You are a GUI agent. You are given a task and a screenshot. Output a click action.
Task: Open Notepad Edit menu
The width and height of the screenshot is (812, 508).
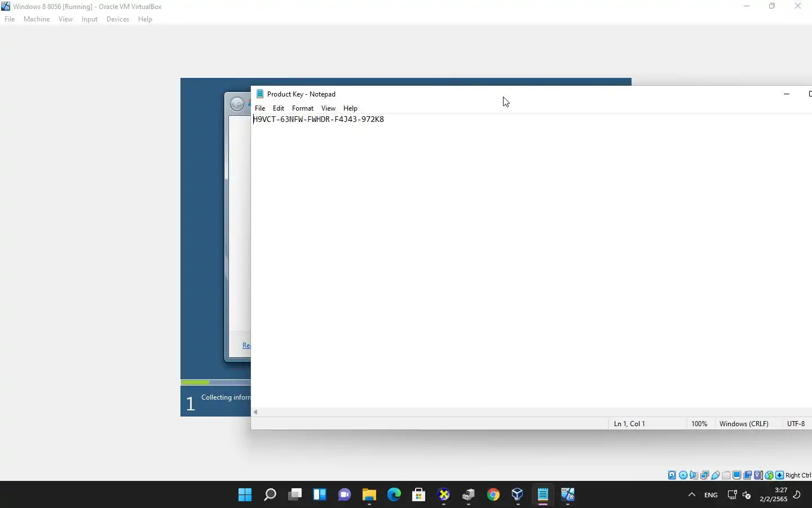point(279,108)
